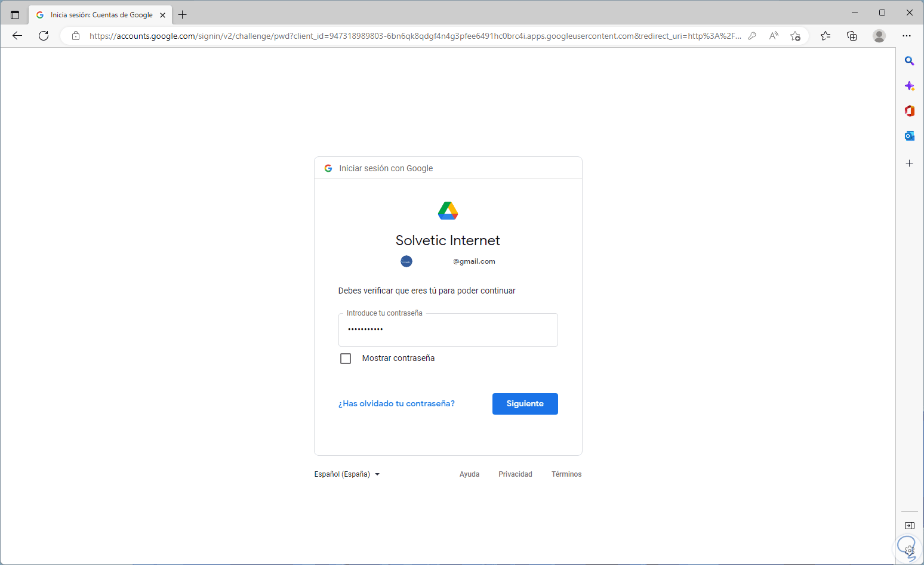
Task: Add a site to the sidebar
Action: point(910,163)
